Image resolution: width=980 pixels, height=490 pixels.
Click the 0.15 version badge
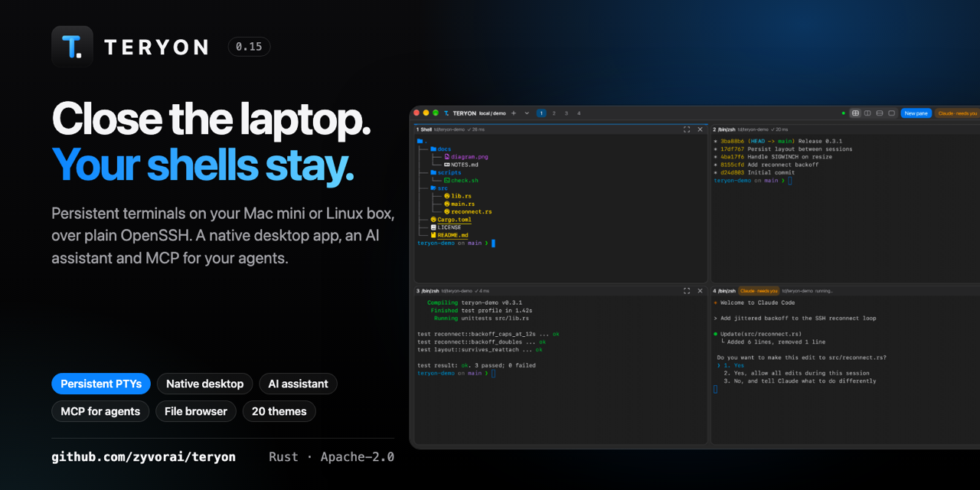(x=249, y=47)
